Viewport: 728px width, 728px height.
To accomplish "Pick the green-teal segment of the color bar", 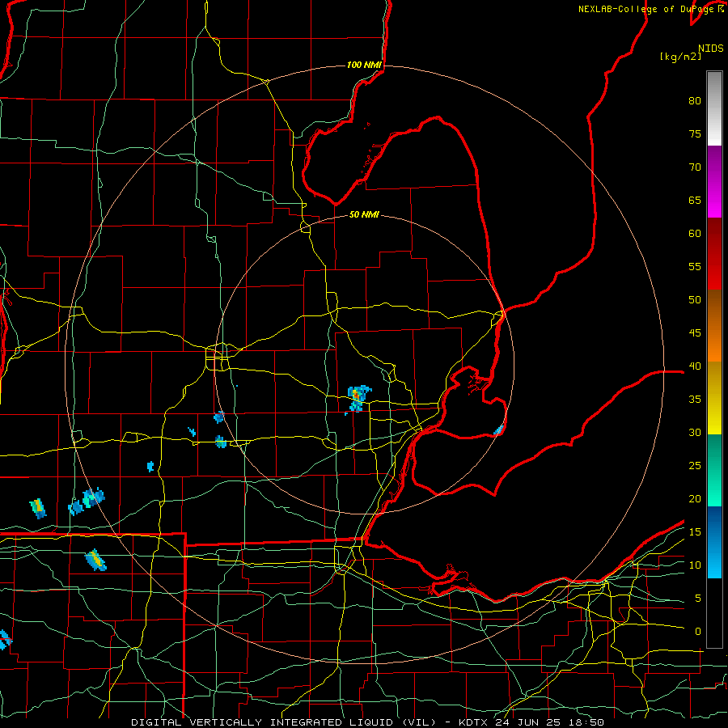I will click(714, 470).
